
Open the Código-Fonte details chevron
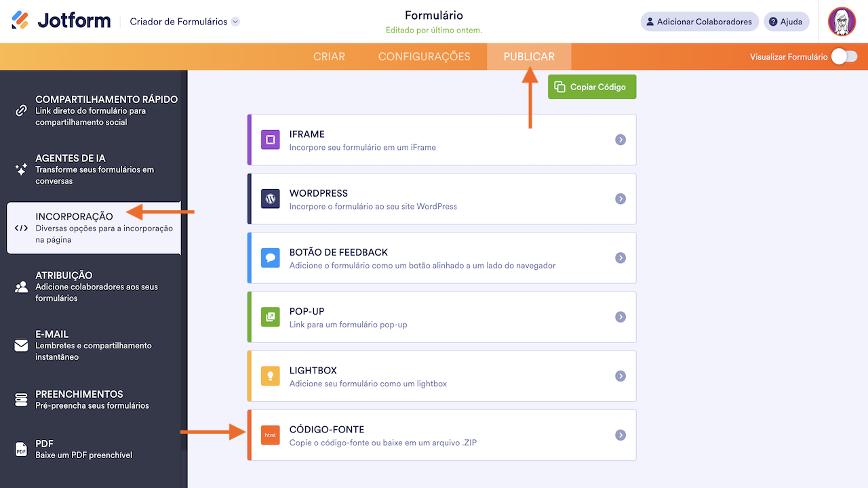coord(620,434)
